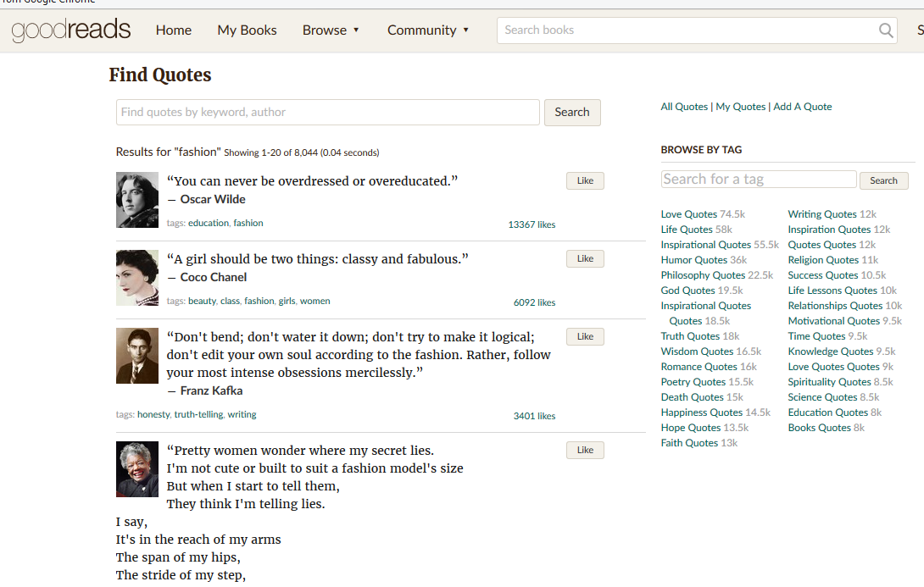The width and height of the screenshot is (924, 587).
Task: Open the writing tag on Kafka quote
Action: 242,414
